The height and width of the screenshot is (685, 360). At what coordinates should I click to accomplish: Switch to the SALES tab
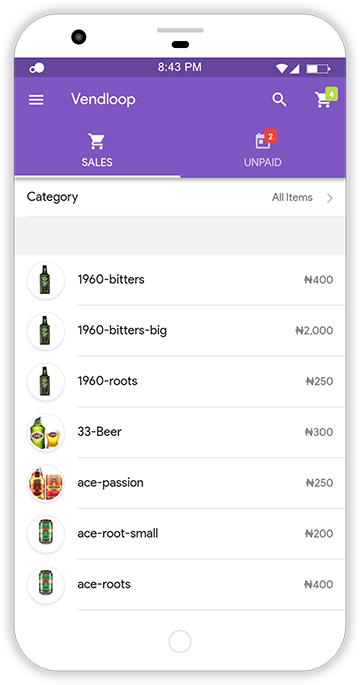(x=97, y=150)
